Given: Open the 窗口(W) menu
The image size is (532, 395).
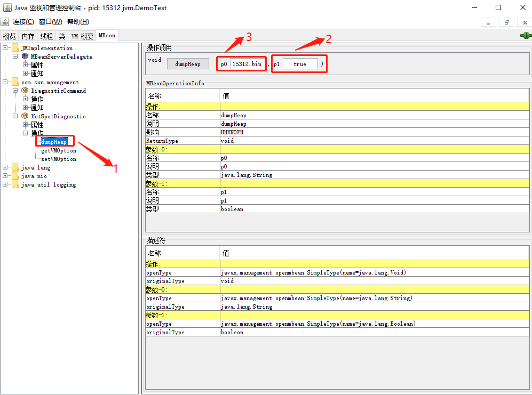Looking at the screenshot, I should [x=51, y=22].
